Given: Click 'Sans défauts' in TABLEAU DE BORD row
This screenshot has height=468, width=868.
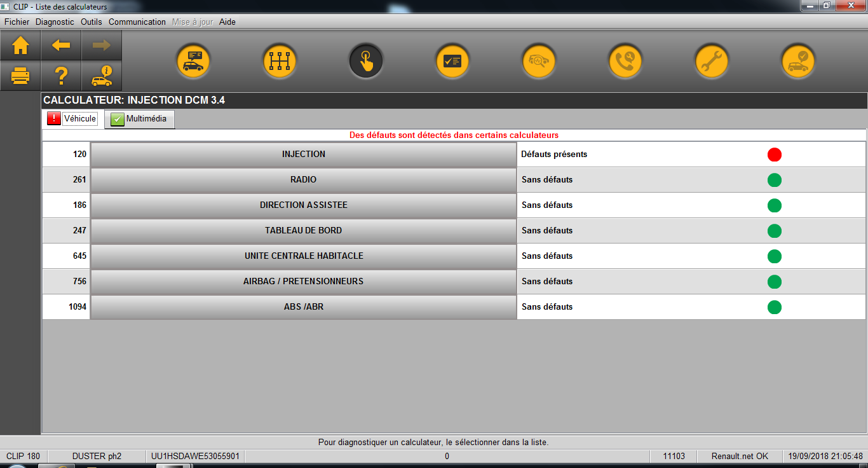Looking at the screenshot, I should (547, 231).
